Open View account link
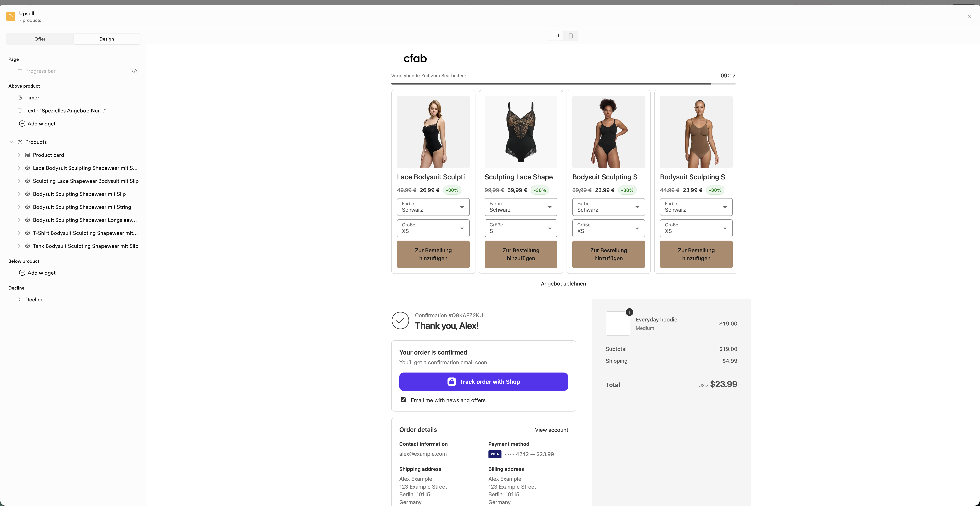The image size is (980, 506). coord(551,430)
